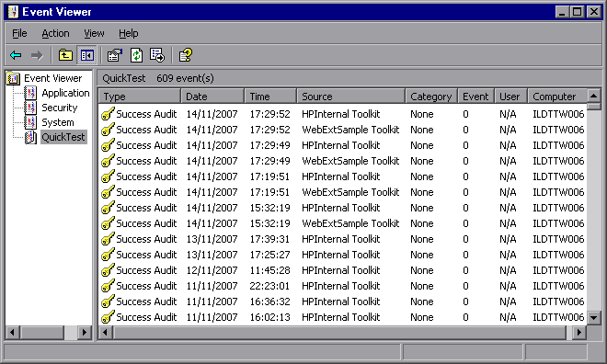The height and width of the screenshot is (364, 607).
Task: Open the Help menu
Action: 128,34
